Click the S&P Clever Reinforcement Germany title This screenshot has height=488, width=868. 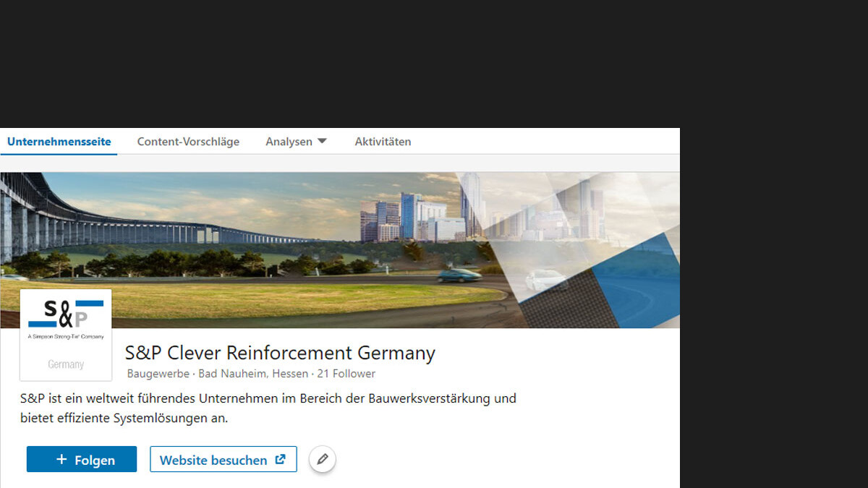(280, 353)
